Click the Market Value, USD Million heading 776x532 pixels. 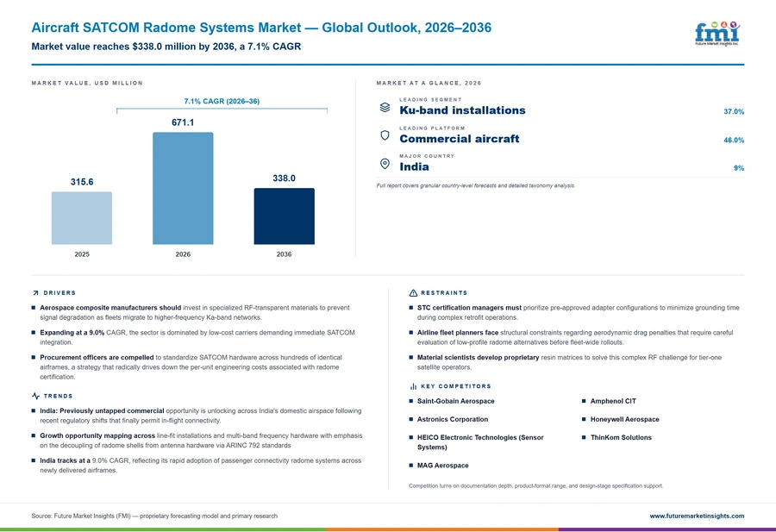pos(87,83)
